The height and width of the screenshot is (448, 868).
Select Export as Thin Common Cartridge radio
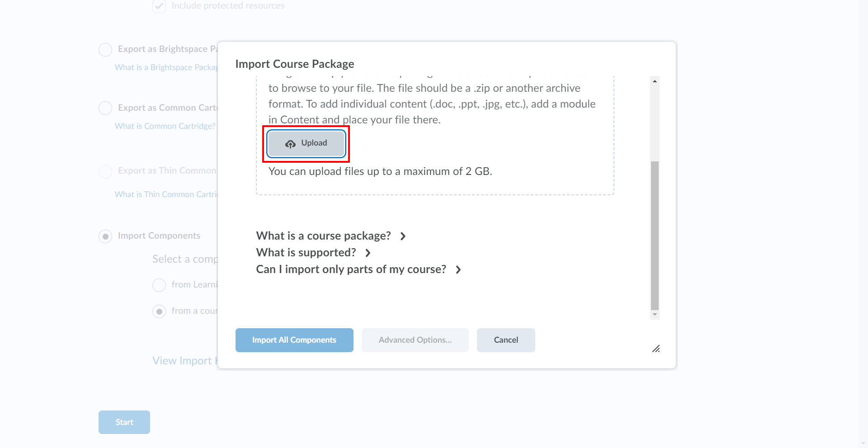click(105, 171)
